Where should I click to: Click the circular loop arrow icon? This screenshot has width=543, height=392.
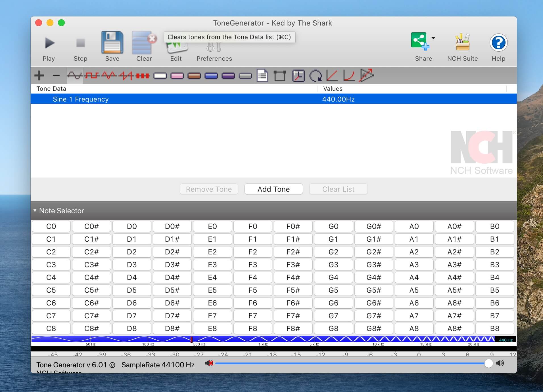click(316, 76)
